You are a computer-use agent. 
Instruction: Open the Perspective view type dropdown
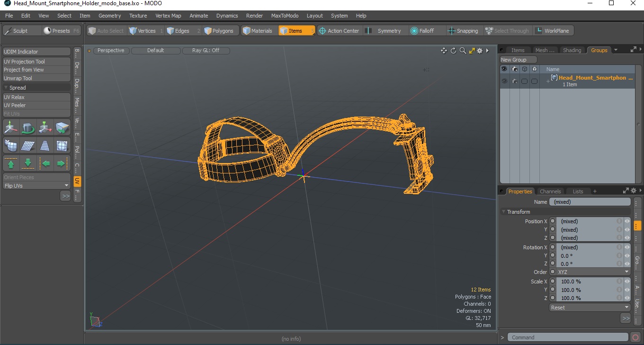point(111,50)
